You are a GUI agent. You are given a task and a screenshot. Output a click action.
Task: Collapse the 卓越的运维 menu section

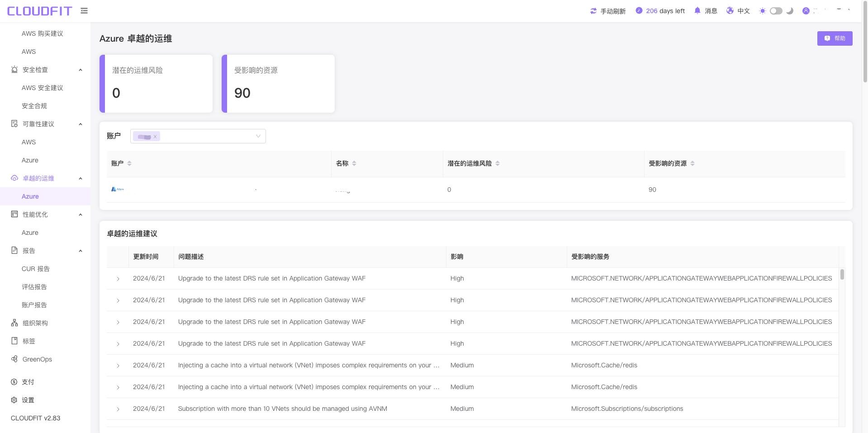click(x=81, y=178)
